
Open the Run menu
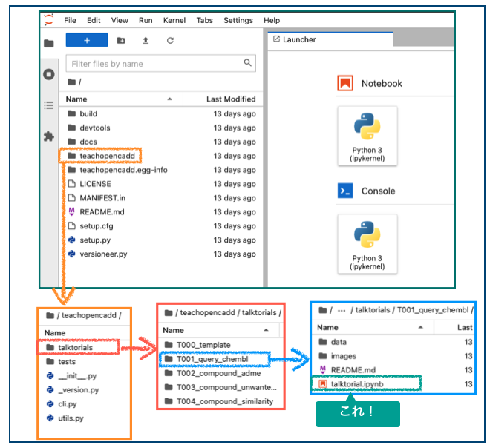point(146,20)
